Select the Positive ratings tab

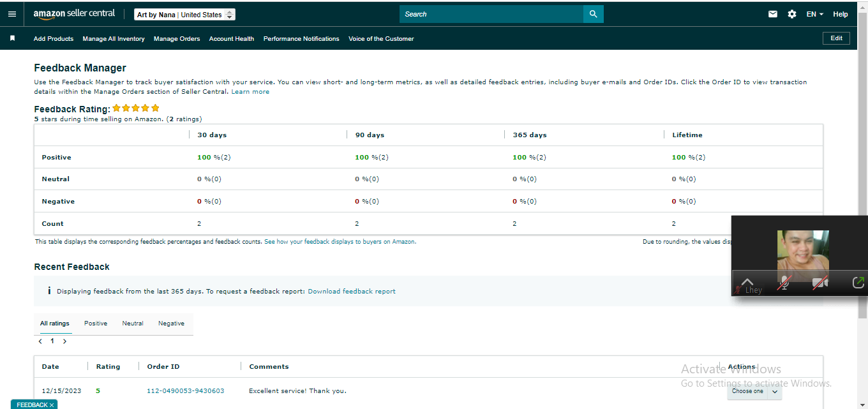96,323
